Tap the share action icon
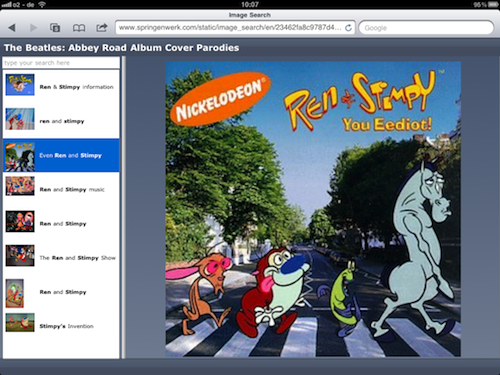The image size is (500, 375). pos(102,27)
